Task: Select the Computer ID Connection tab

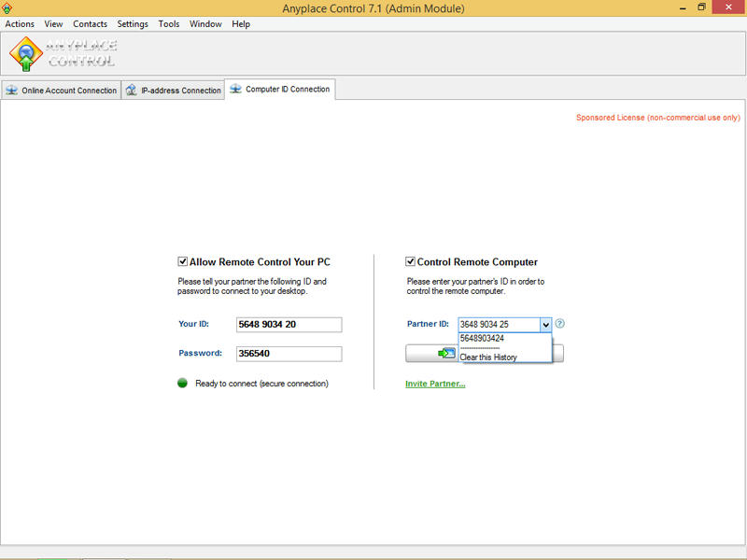Action: pos(280,89)
